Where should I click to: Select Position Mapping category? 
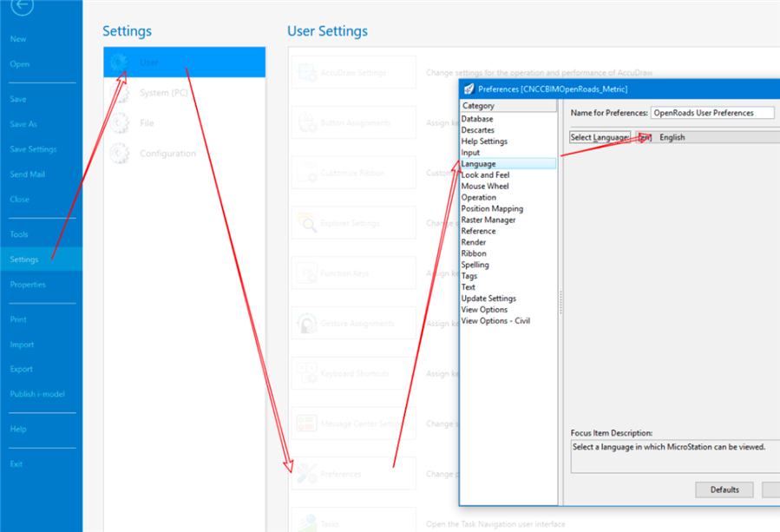coord(492,208)
